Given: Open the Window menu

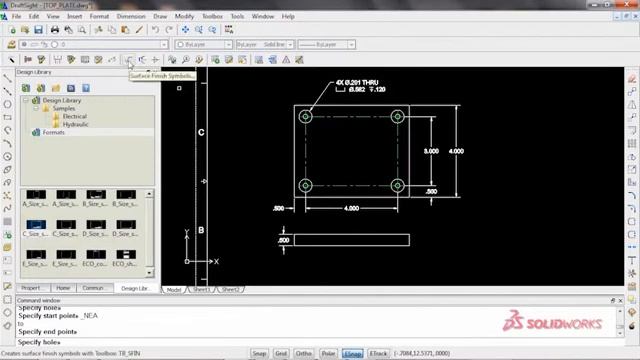Looking at the screenshot, I should pyautogui.click(x=262, y=16).
